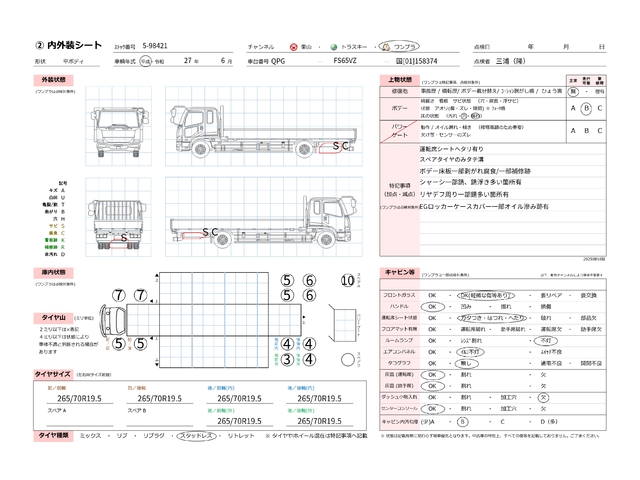
Task: Click the タイヤサイズ label
Action: point(53,374)
